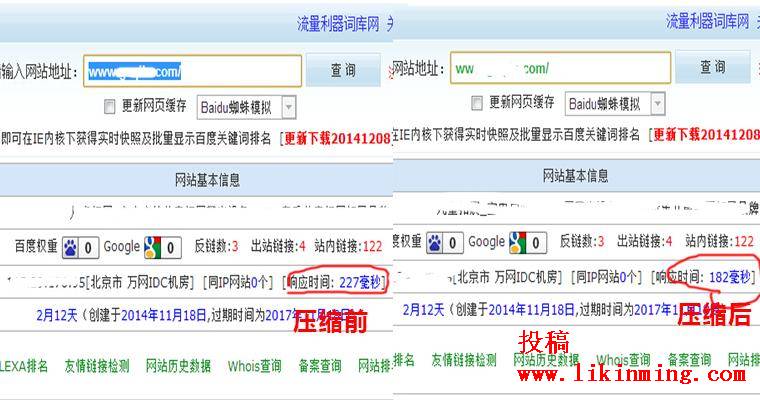Expand Baidu蜘蛛模拟 dropdown in right panel

point(659,103)
